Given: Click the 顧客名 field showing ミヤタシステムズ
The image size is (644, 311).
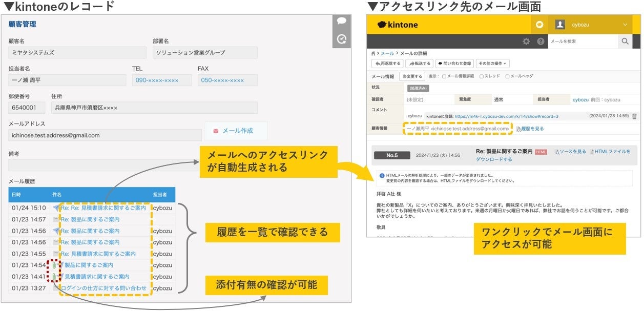Looking at the screenshot, I should click(77, 53).
